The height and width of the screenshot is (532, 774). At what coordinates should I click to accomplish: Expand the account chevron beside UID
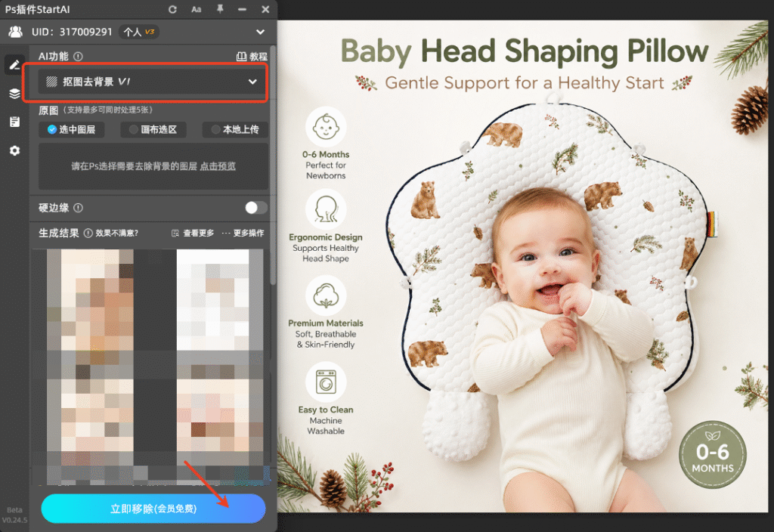click(x=260, y=32)
